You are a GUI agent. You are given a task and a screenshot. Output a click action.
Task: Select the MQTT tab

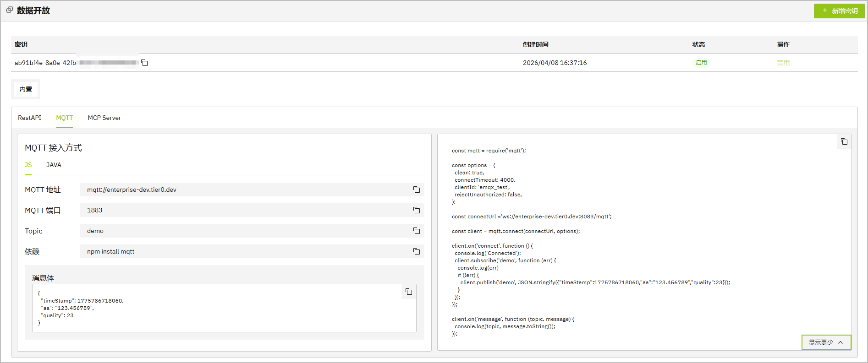[65, 118]
